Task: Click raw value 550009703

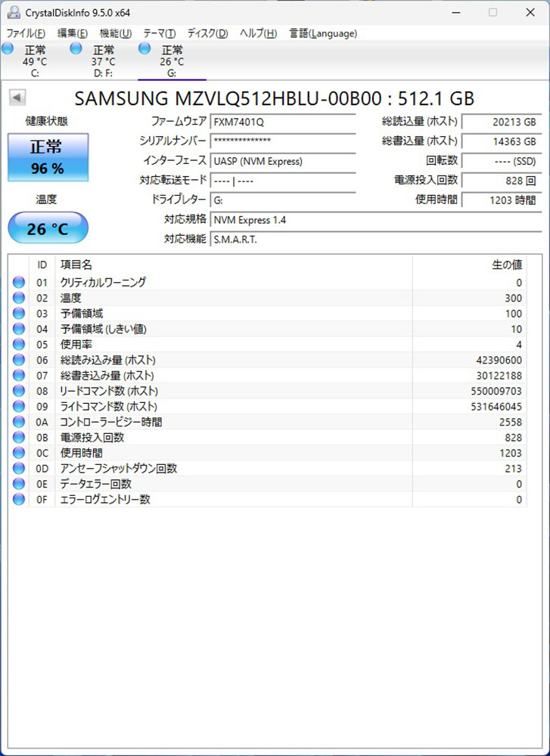Action: coord(496,391)
